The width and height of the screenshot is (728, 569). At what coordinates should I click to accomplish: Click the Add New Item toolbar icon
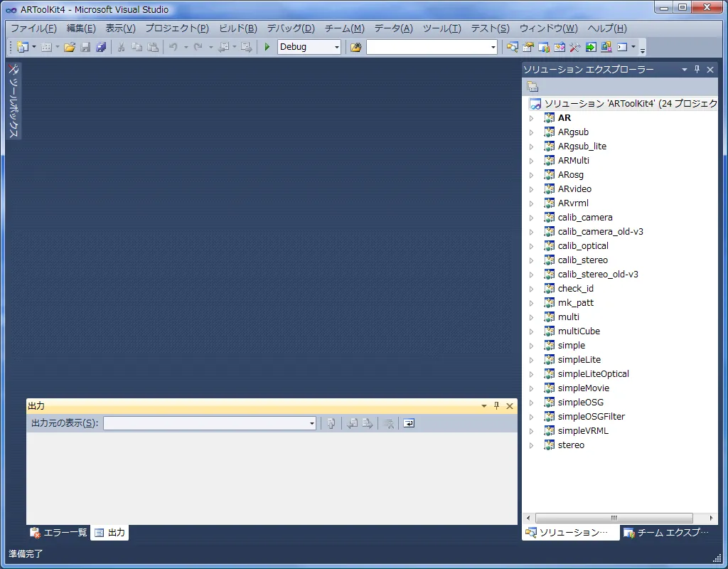click(46, 47)
